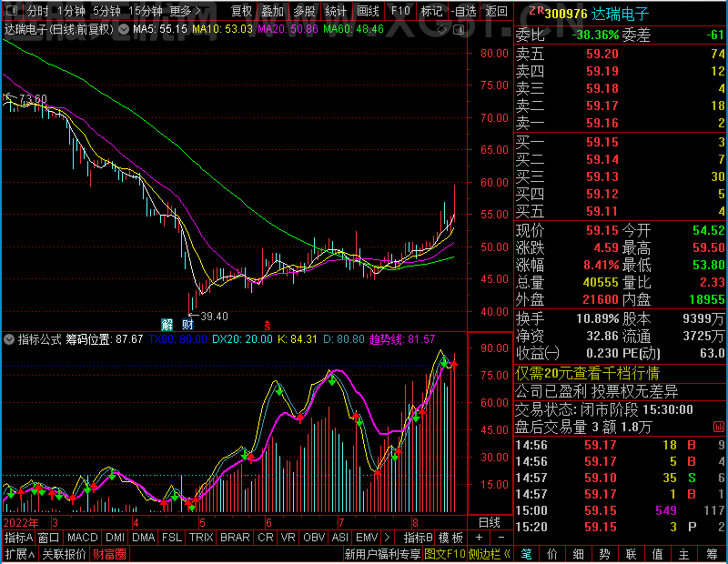Collapse 侧边栏 sidebar

pos(490,554)
